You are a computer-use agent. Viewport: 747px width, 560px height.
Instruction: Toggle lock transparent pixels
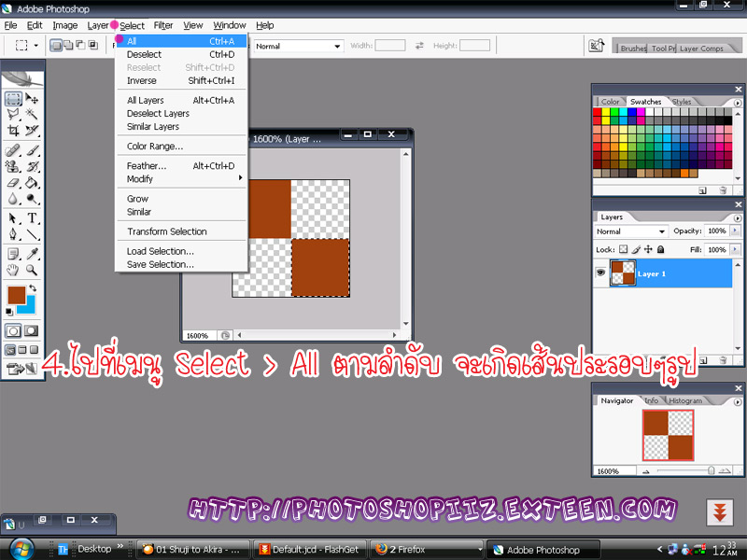(x=623, y=249)
